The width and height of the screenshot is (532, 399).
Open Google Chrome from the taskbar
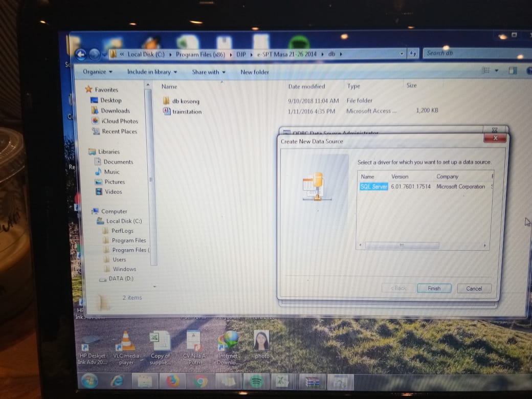(200, 381)
